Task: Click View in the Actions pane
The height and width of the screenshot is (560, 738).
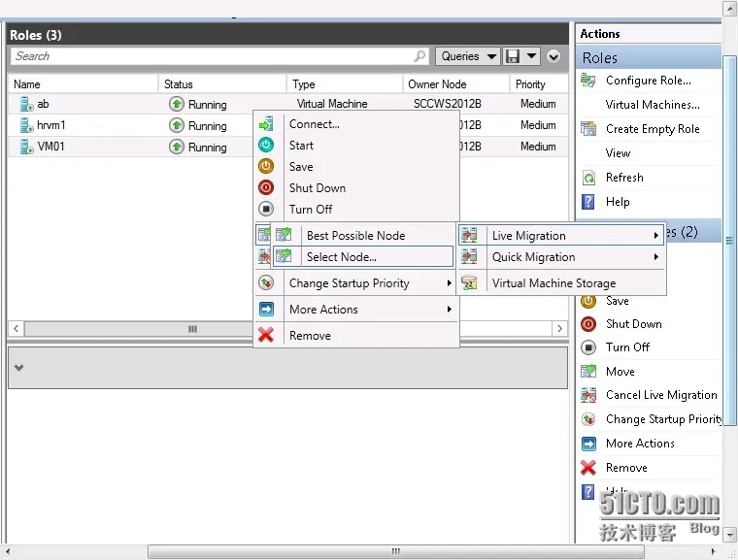Action: 618,153
